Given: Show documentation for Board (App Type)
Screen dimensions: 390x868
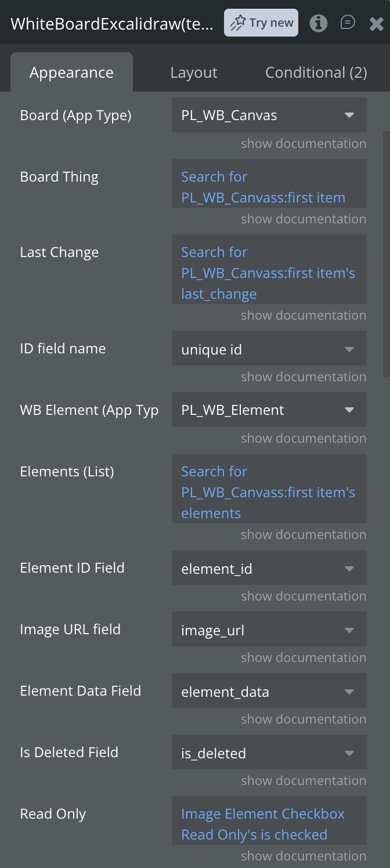Looking at the screenshot, I should click(304, 143).
